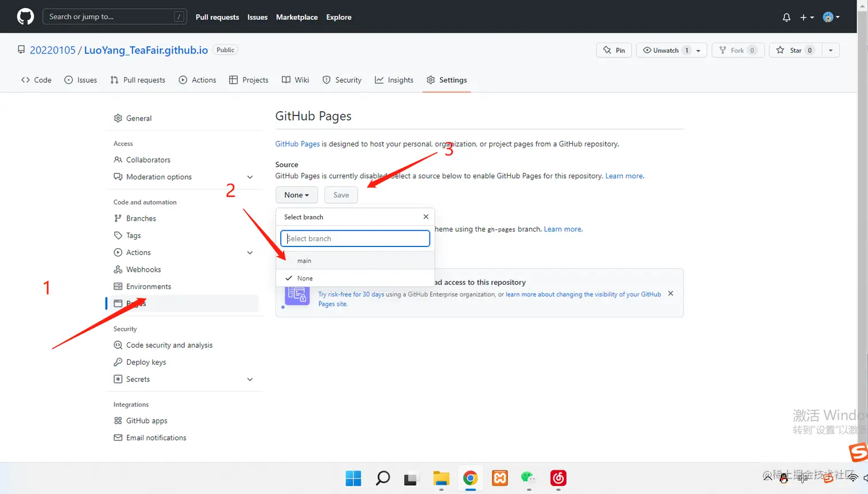Switch to the Projects tab
The image size is (868, 494).
pyautogui.click(x=249, y=80)
